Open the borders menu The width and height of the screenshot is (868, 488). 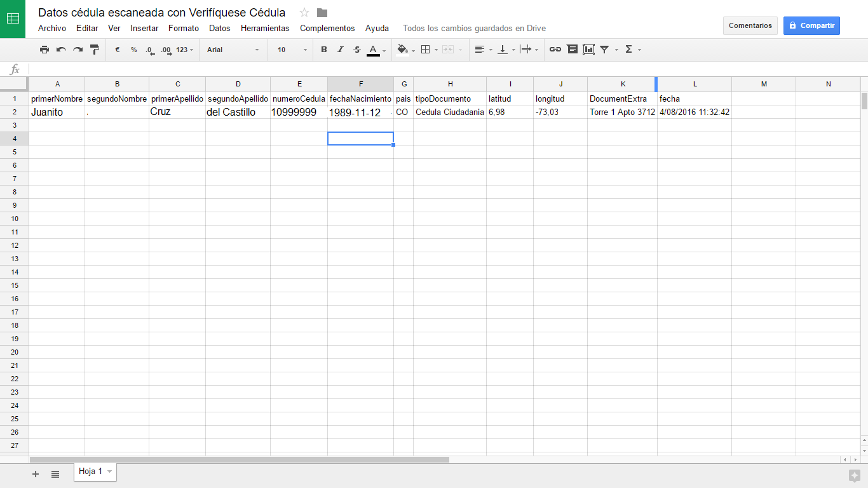430,50
